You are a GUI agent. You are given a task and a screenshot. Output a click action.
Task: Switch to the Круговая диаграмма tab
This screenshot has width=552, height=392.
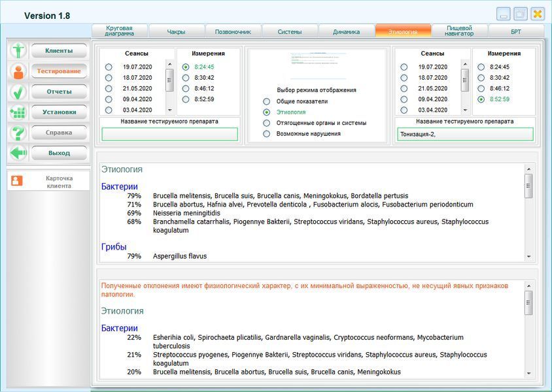[x=119, y=31]
